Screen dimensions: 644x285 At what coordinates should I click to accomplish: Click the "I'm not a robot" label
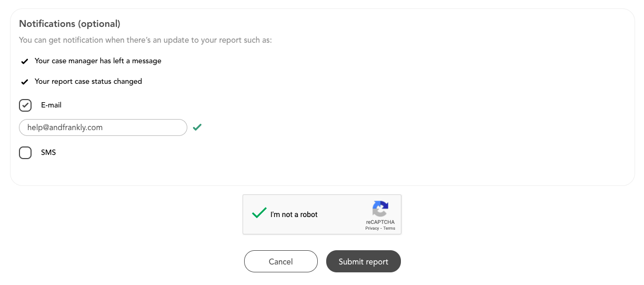(x=294, y=214)
